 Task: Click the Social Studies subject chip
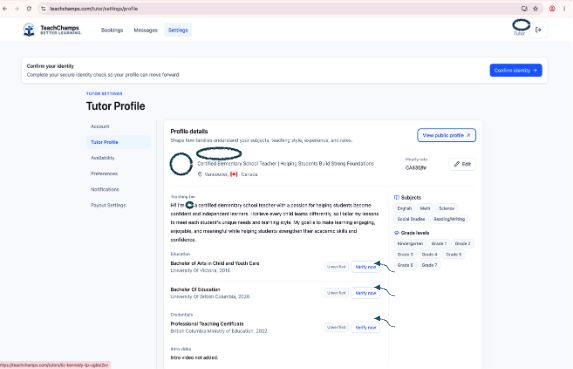(x=411, y=219)
